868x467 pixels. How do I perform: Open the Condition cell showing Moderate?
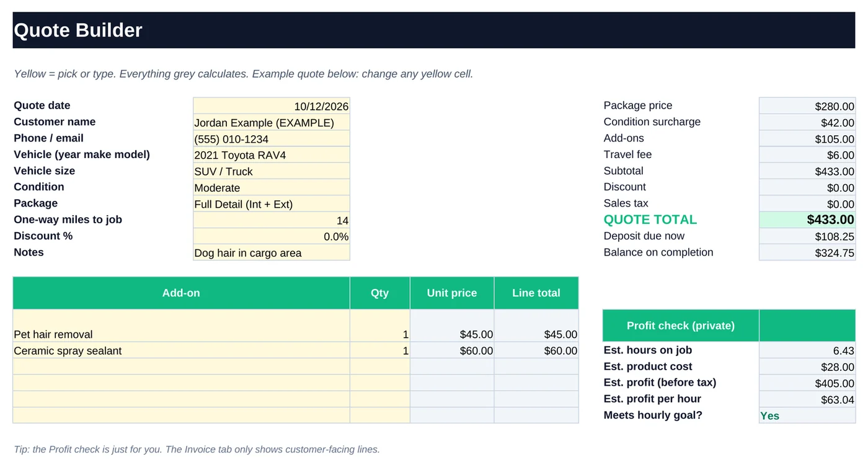272,187
